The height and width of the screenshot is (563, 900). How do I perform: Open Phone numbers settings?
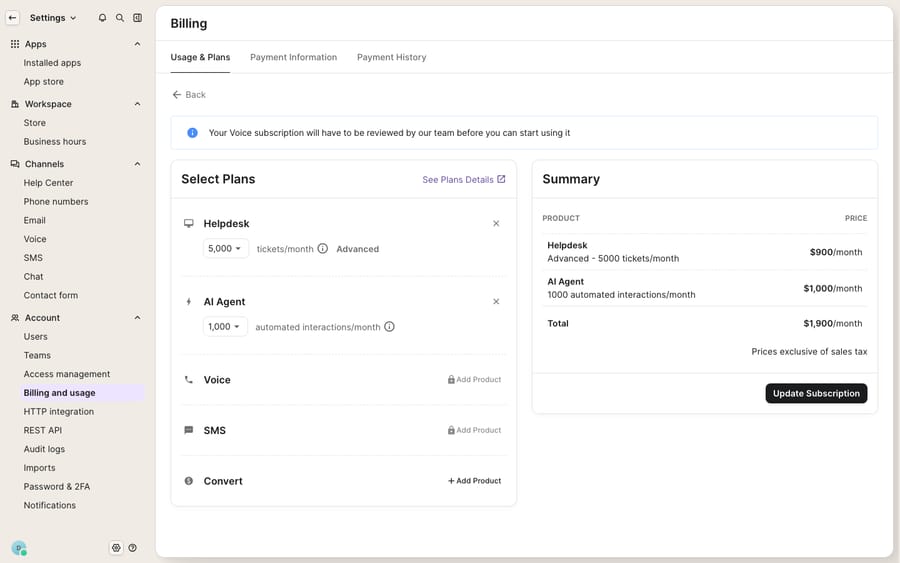[x=56, y=201]
